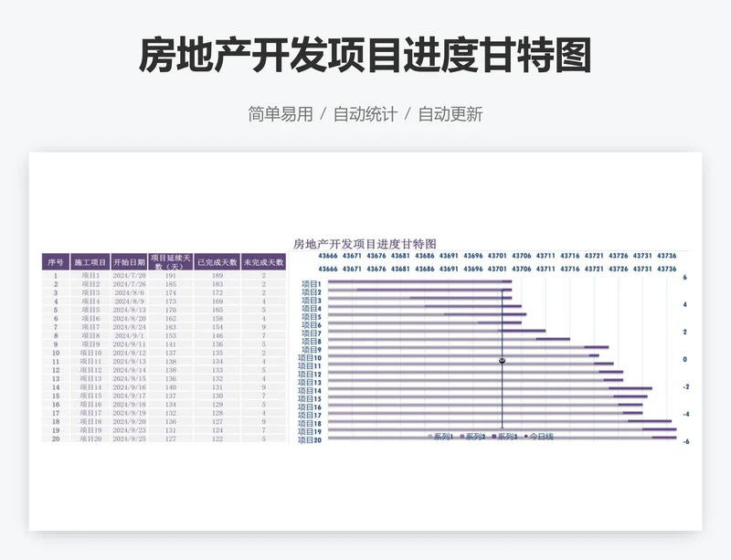Select the start date cell 2024/7/20

(x=129, y=276)
